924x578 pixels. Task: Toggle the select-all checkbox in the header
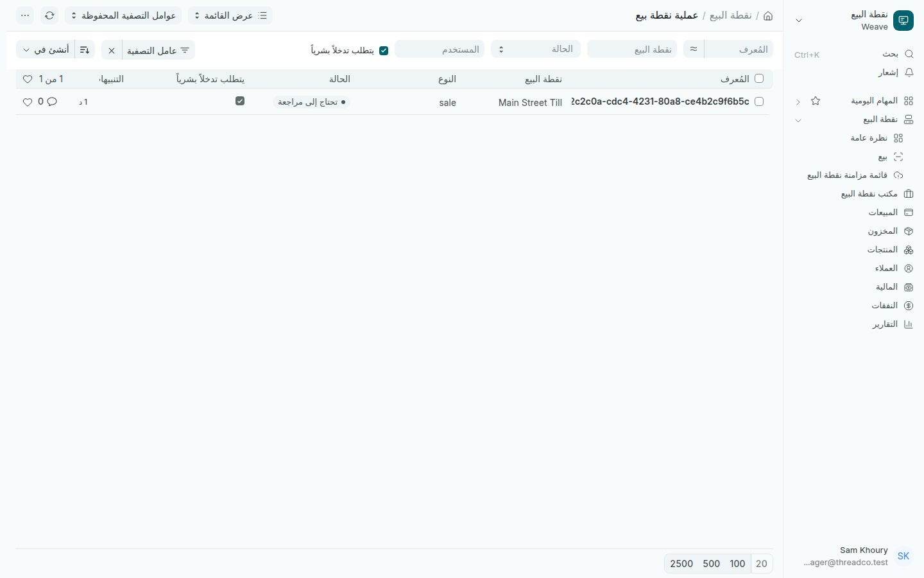(x=759, y=78)
